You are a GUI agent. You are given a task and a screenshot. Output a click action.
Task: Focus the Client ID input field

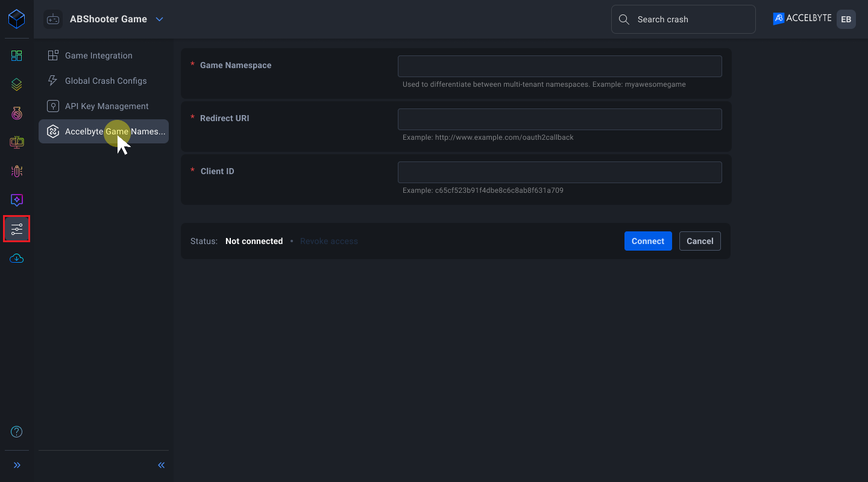pos(560,172)
